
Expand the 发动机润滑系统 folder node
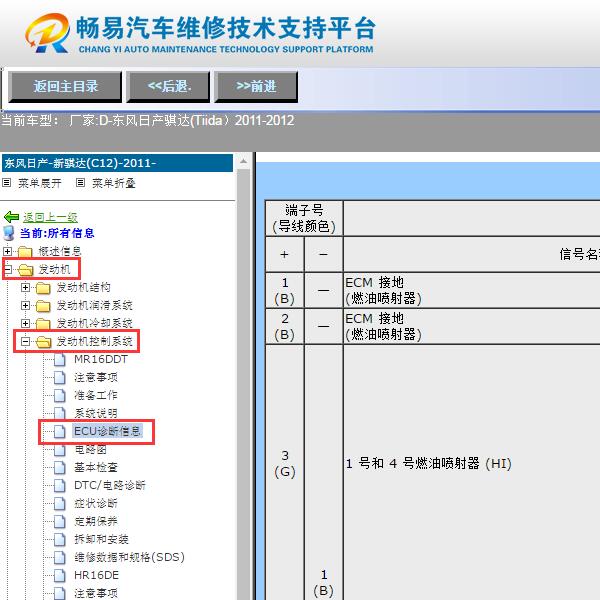25,305
